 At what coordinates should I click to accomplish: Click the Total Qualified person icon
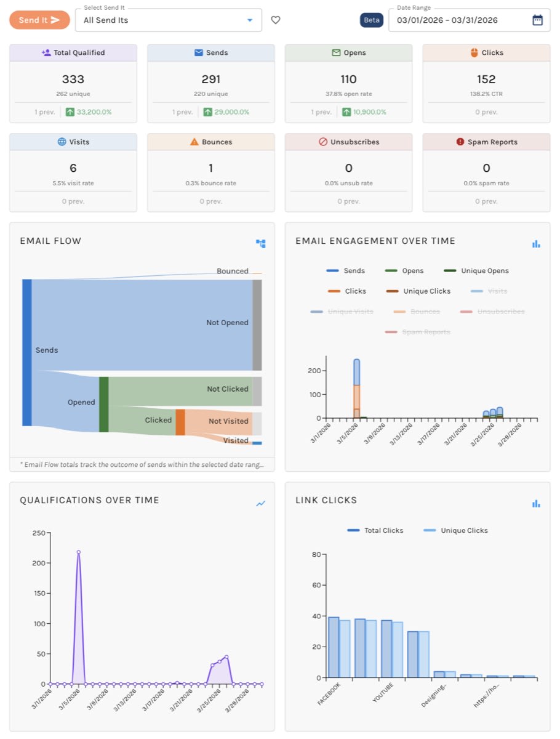click(46, 53)
